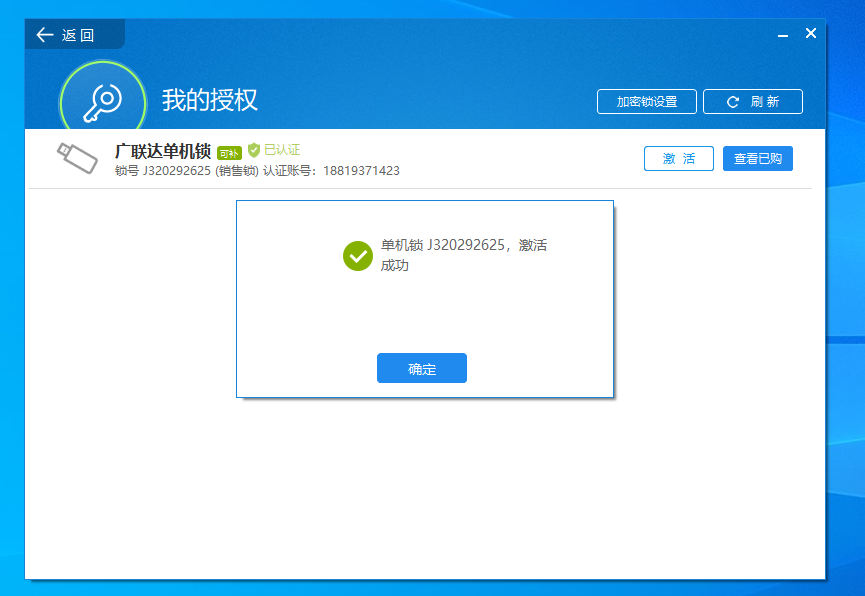The image size is (865, 596).
Task: Click account number 18819371423
Action: [x=361, y=171]
